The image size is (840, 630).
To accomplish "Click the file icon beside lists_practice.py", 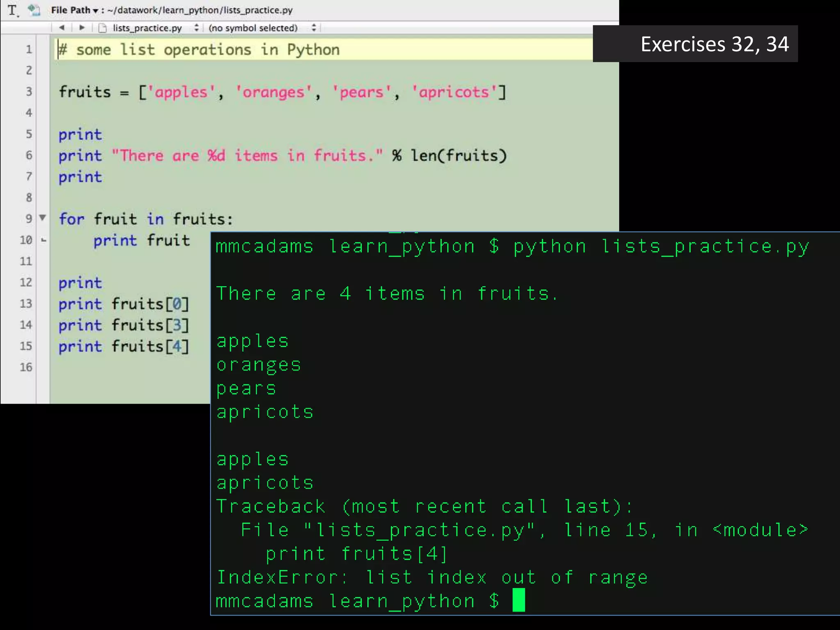I will click(103, 28).
